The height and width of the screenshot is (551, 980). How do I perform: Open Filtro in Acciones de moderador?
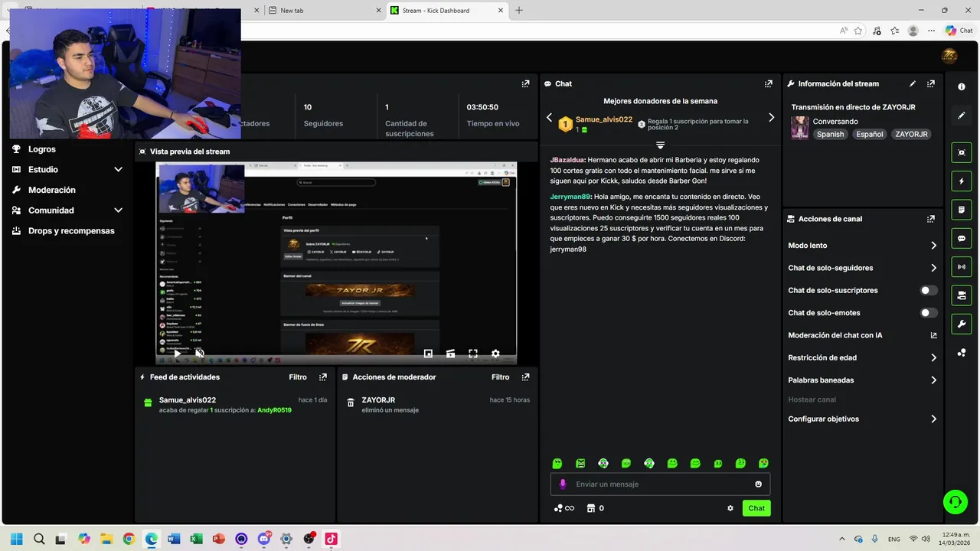(x=500, y=377)
